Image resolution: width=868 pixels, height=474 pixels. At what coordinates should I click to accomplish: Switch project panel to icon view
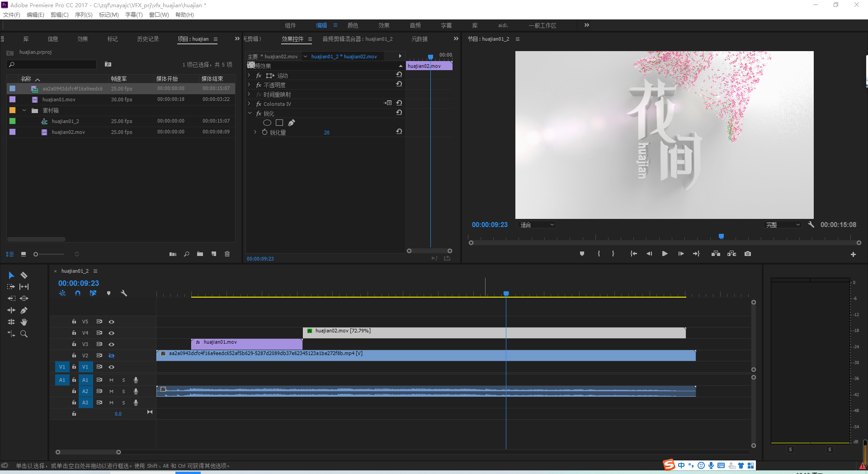(24, 254)
